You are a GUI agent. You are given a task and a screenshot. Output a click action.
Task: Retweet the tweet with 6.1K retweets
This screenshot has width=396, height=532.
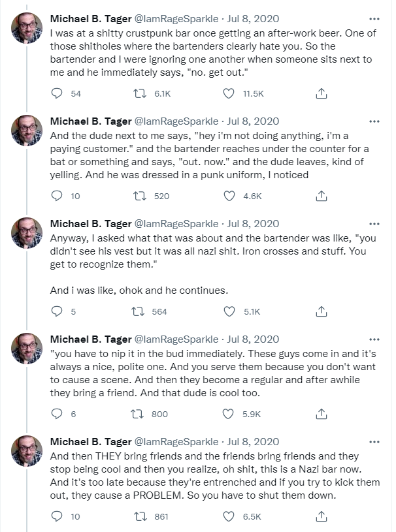pos(138,94)
